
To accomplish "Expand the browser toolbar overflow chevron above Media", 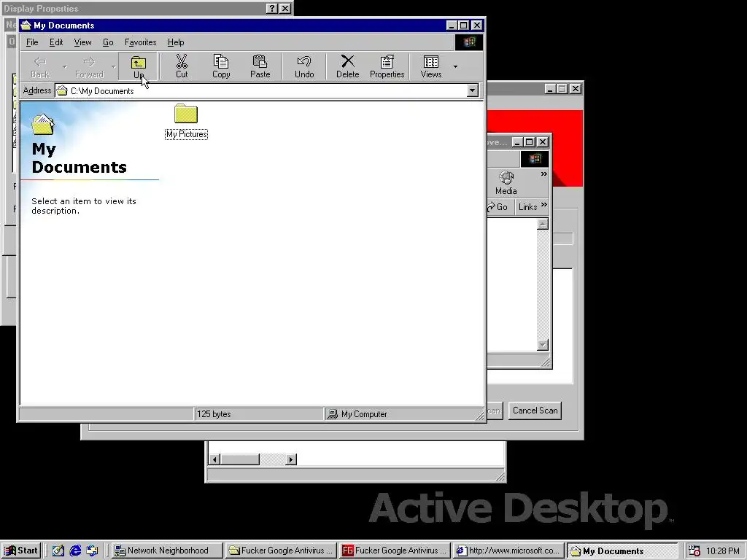I will click(544, 174).
